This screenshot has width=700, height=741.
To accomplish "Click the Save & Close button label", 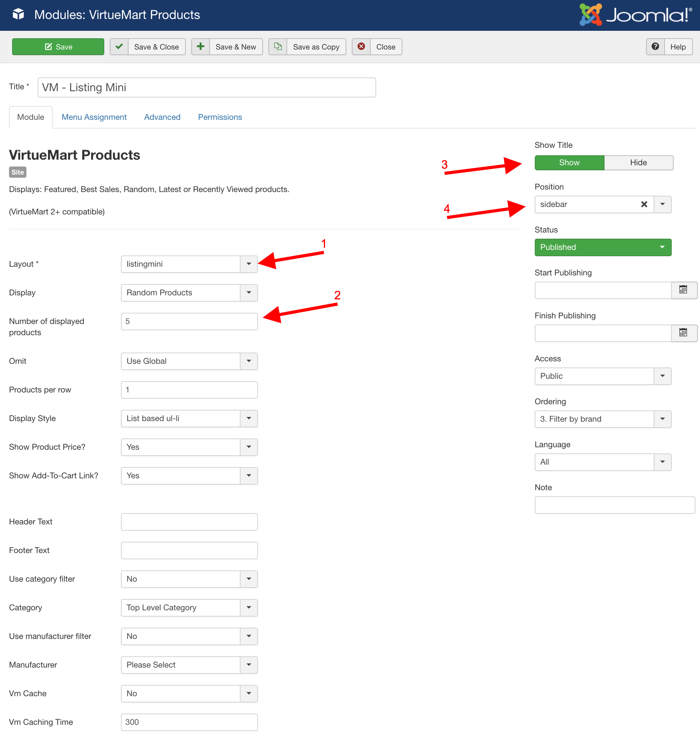I will pos(156,47).
